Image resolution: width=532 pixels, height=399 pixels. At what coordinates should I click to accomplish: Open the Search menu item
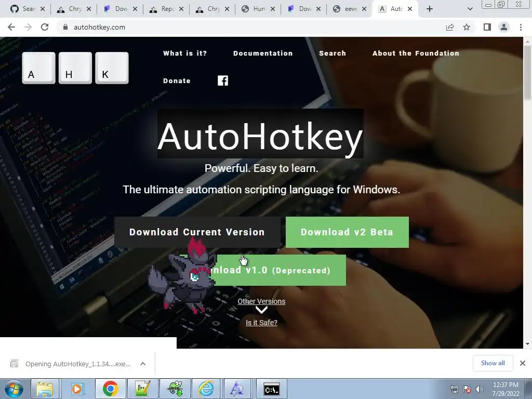332,54
